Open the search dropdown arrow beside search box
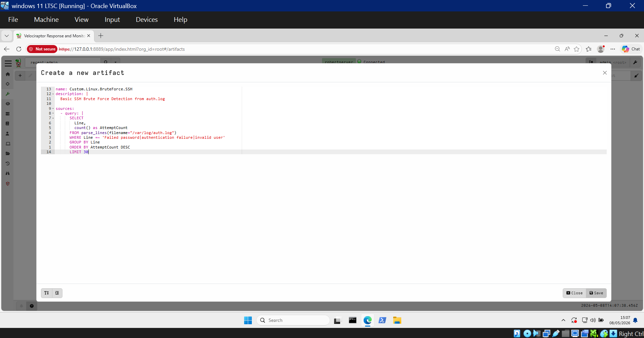 point(116,62)
